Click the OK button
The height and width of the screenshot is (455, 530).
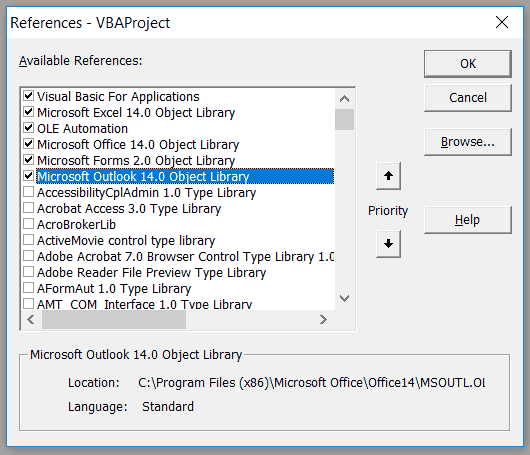click(x=468, y=64)
